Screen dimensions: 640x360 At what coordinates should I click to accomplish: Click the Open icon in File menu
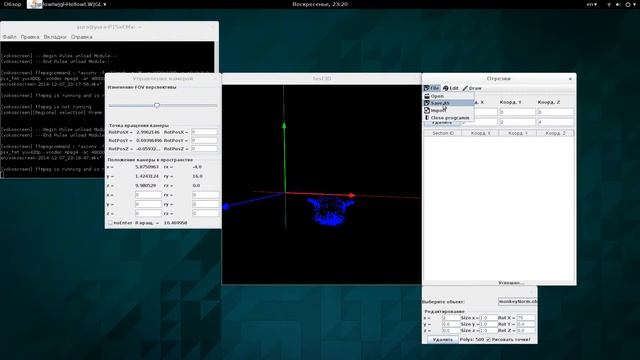(427, 96)
